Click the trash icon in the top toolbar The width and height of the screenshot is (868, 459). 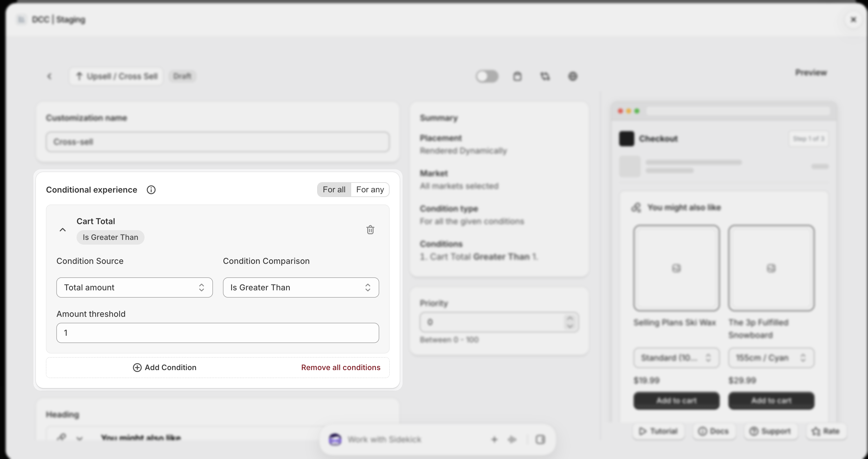click(517, 77)
